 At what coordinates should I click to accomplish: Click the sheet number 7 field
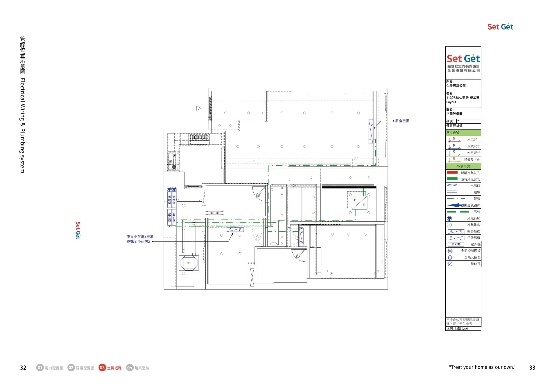[x=468, y=121]
